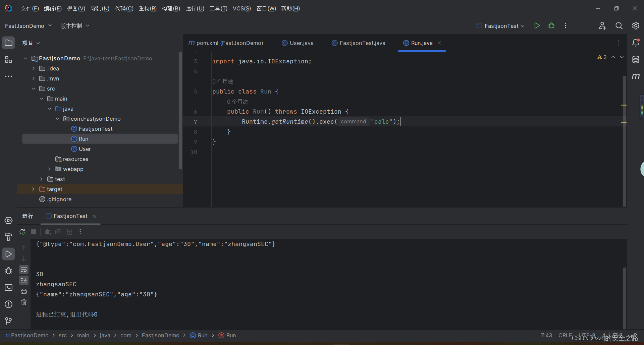This screenshot has height=345, width=644.
Task: Collapse the com.FastjsonDemo package
Action: click(x=57, y=119)
